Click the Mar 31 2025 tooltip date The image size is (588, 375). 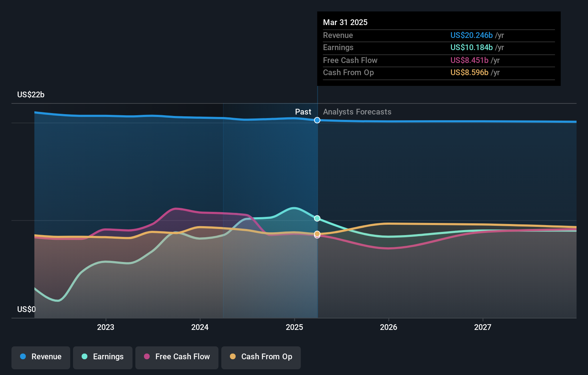[345, 22]
